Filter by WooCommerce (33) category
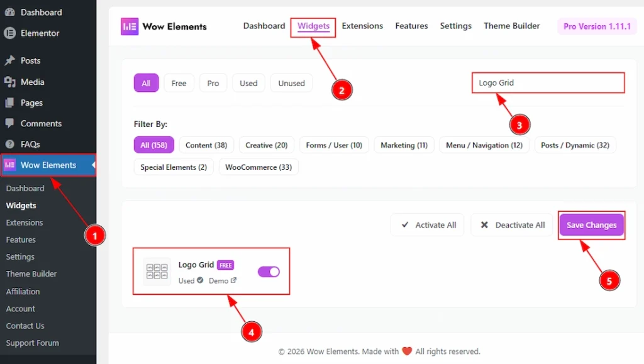644x364 pixels. pos(258,167)
